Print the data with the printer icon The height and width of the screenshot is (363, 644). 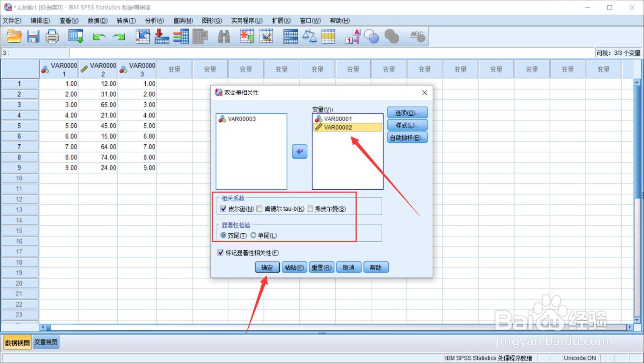pos(52,36)
